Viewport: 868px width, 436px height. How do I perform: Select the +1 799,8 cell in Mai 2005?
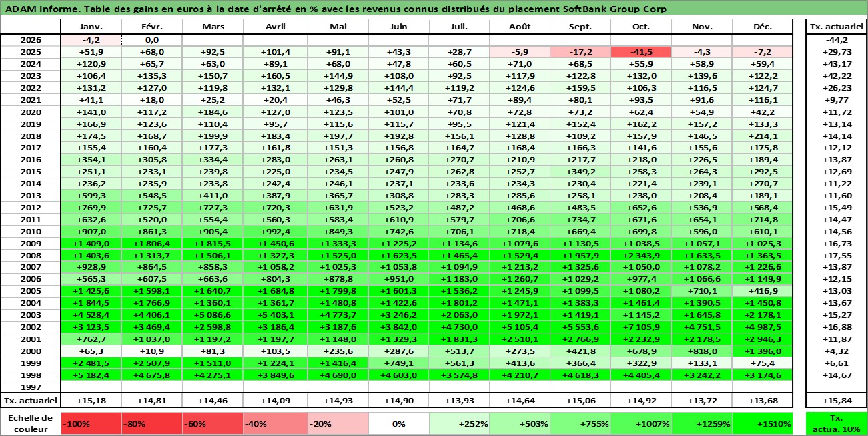coord(338,291)
